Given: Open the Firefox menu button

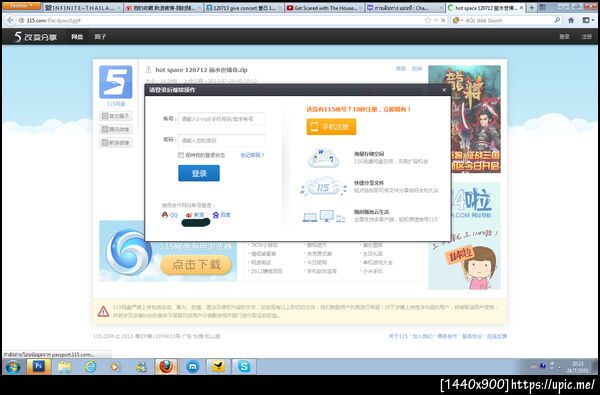Looking at the screenshot, I should [22, 6].
